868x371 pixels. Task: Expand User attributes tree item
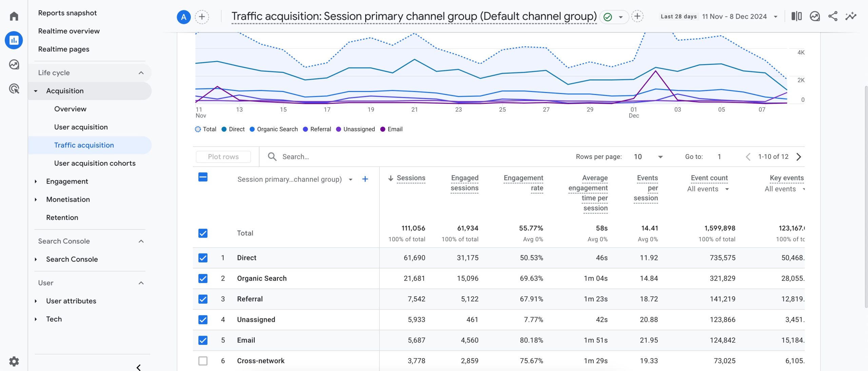pyautogui.click(x=36, y=301)
